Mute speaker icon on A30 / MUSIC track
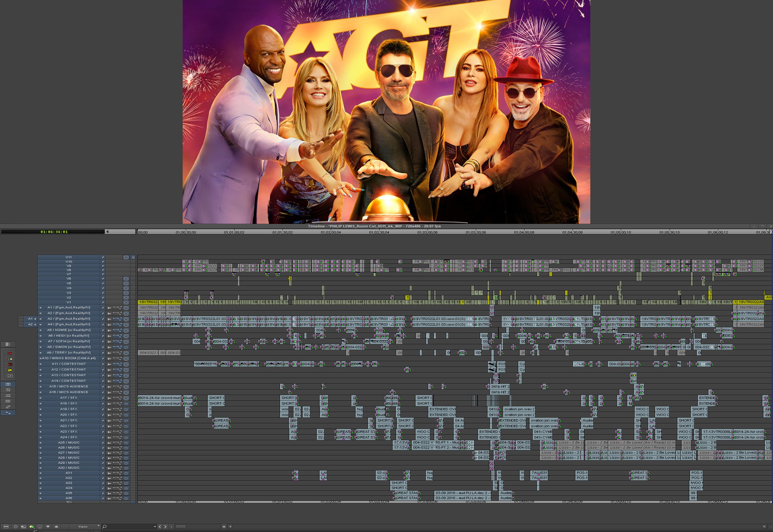Image resolution: width=773 pixels, height=532 pixels. (40, 468)
